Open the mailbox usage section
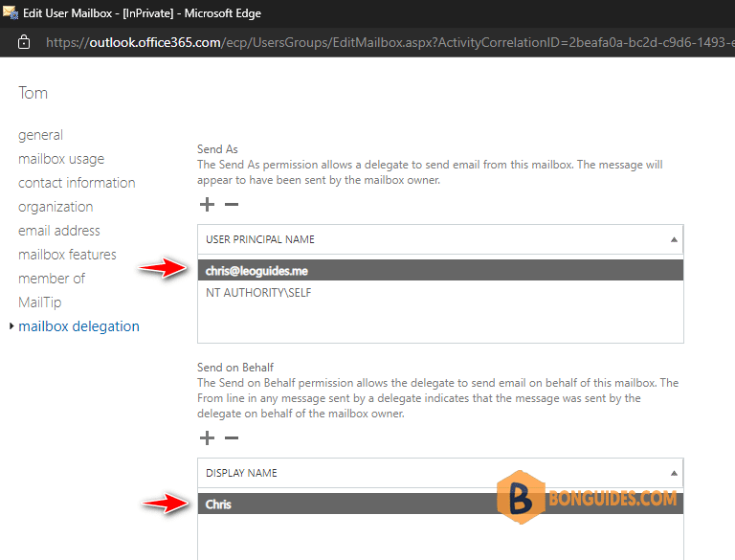Image resolution: width=735 pixels, height=560 pixels. tap(61, 159)
